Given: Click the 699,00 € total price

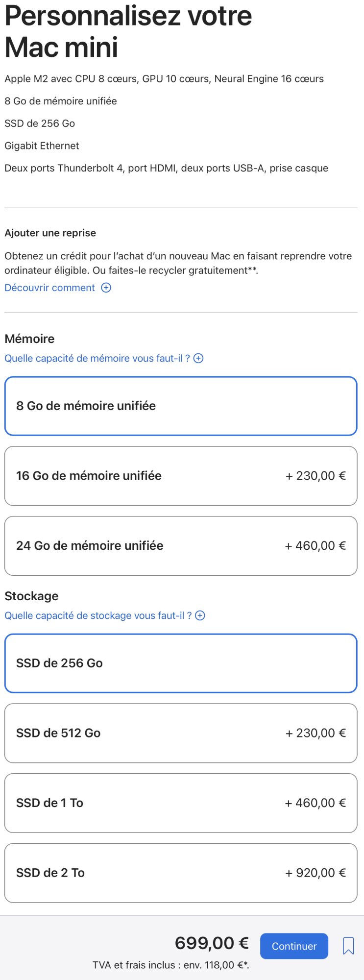Looking at the screenshot, I should tap(212, 943).
